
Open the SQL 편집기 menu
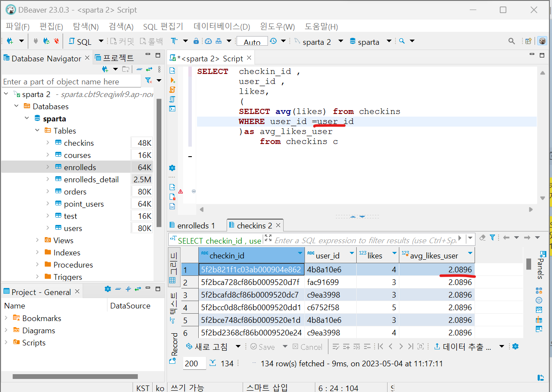[x=163, y=27]
